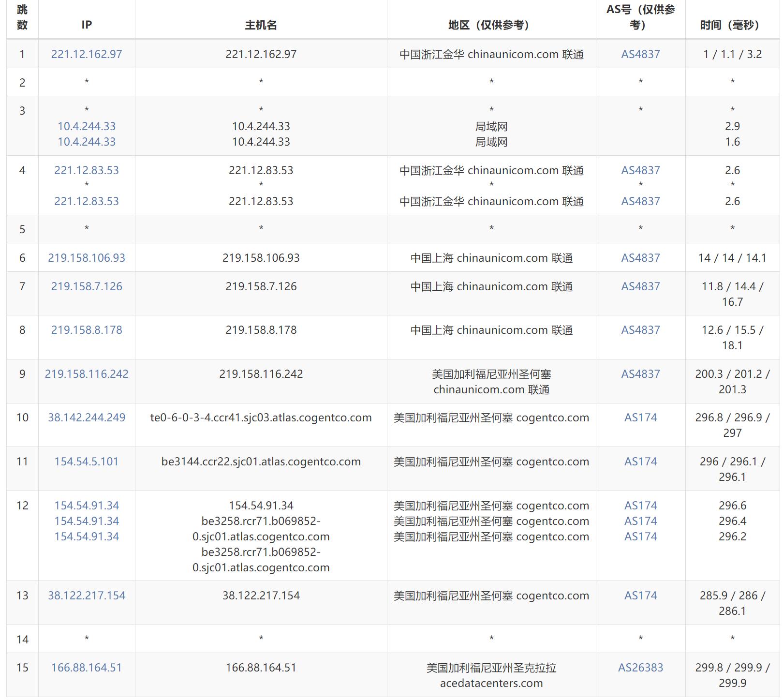
Task: Open the 38.142.244.249 IP link
Action: coord(87,417)
